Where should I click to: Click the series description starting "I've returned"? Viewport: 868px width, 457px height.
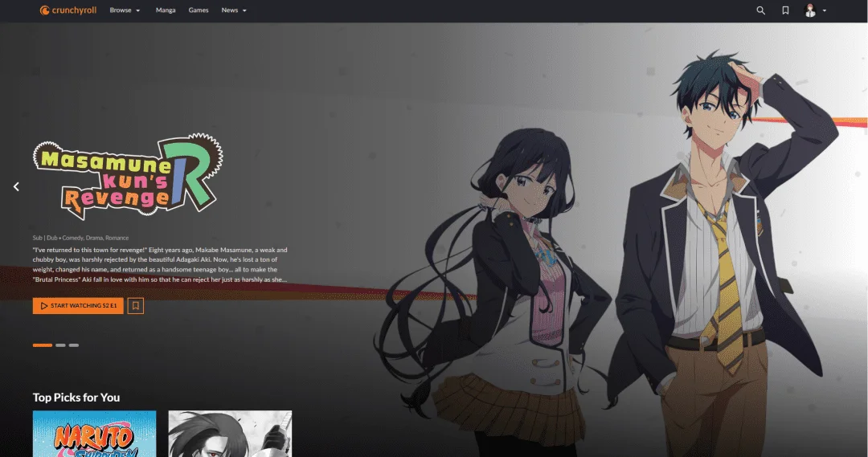click(160, 264)
